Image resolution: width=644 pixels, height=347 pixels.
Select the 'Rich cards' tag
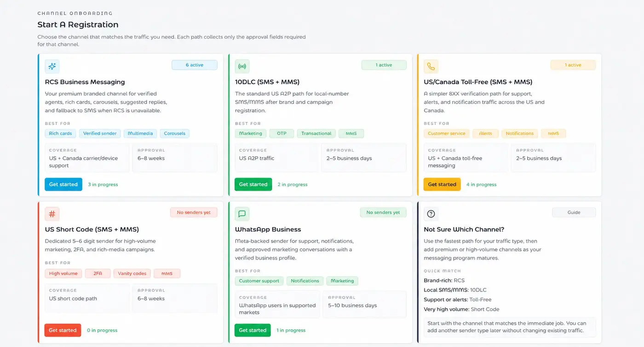[x=60, y=133]
